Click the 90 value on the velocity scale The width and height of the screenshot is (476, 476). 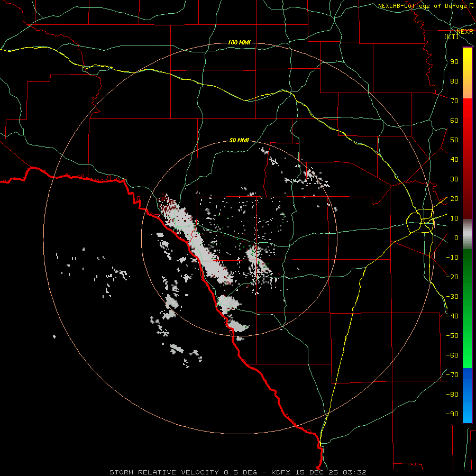(454, 62)
